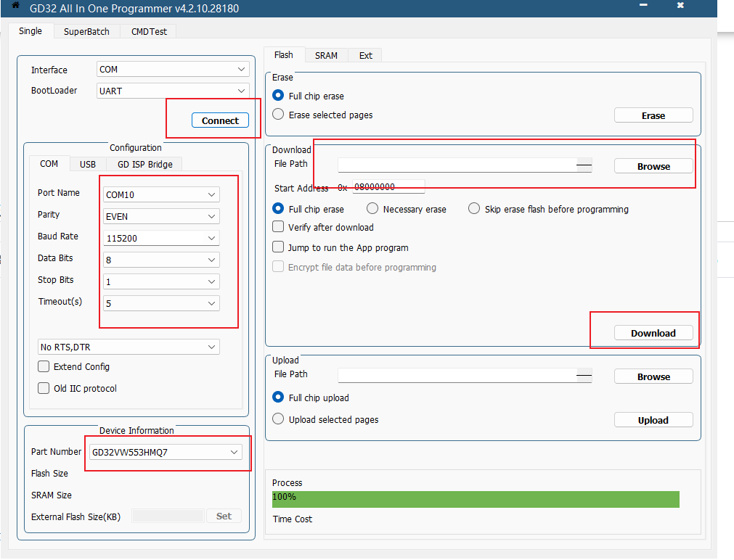This screenshot has height=560, width=734.
Task: Click the Start Address input field
Action: point(388,186)
